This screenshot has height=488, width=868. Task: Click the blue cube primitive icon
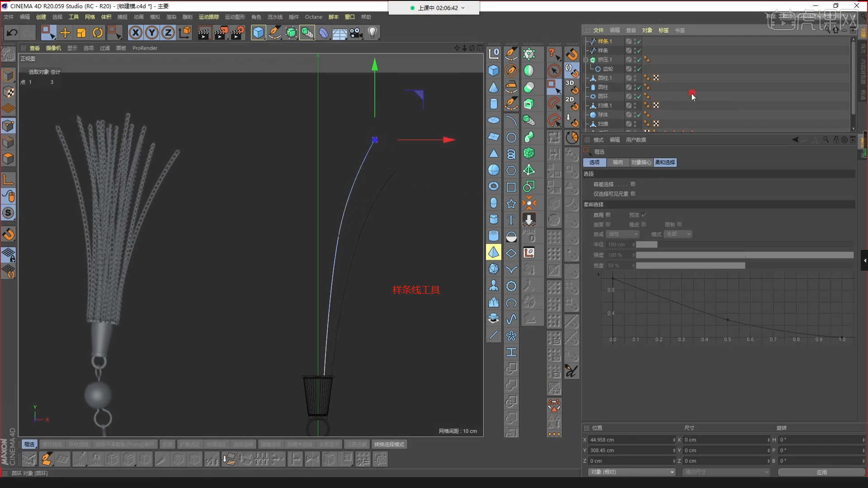(x=258, y=33)
